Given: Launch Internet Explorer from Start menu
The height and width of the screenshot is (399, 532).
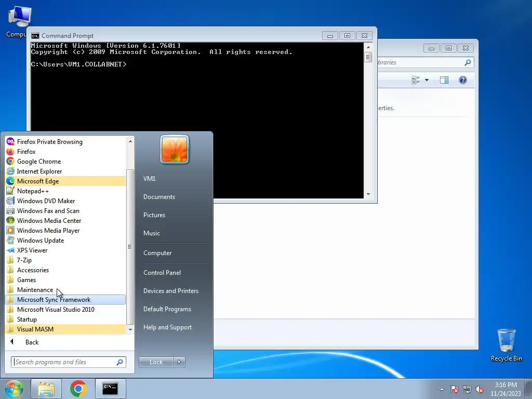Looking at the screenshot, I should [x=65, y=171].
